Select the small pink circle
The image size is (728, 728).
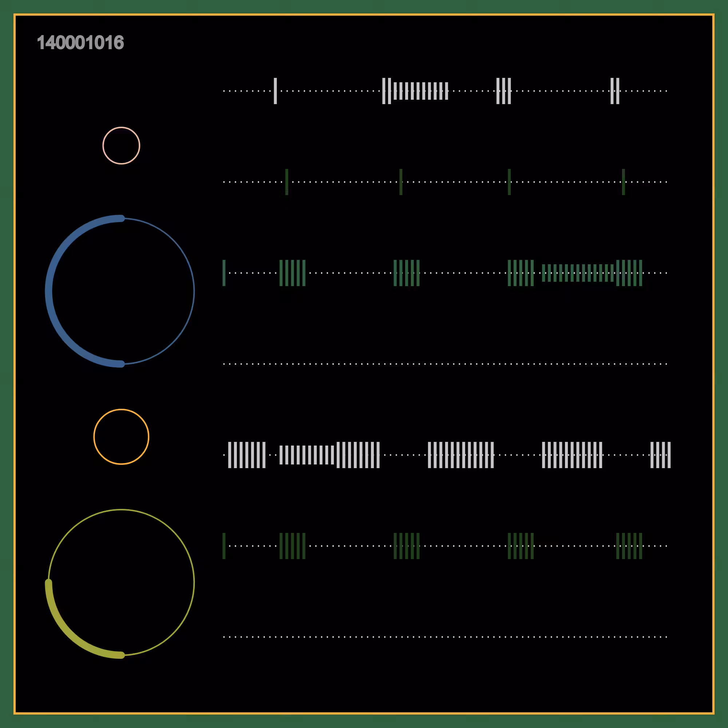pos(121,146)
